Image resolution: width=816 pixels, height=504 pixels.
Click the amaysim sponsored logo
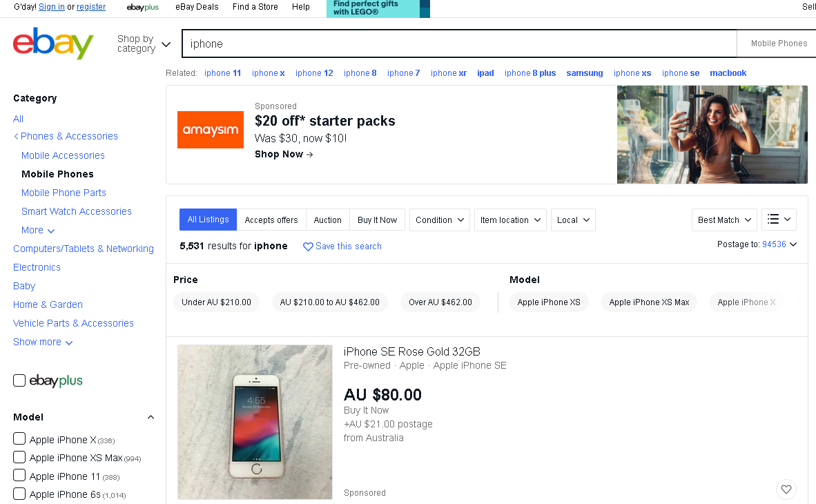click(211, 130)
